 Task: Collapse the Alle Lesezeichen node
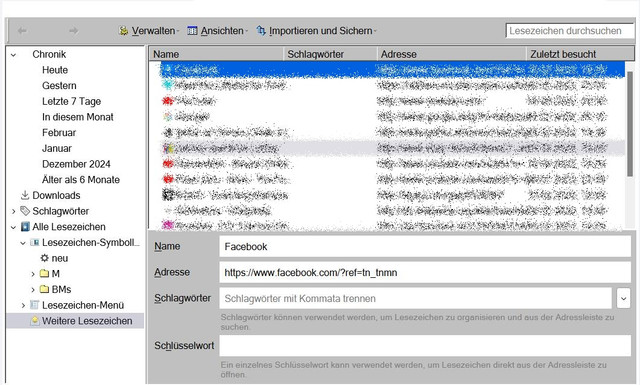(x=13, y=227)
